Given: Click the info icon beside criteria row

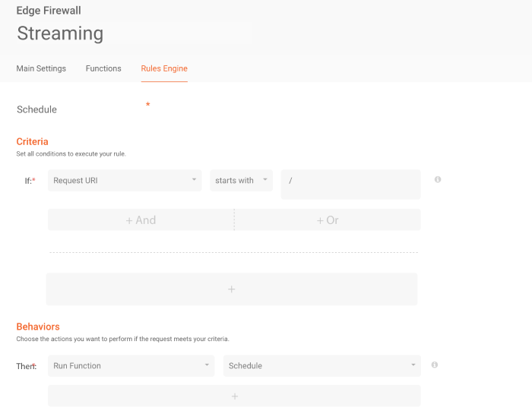Looking at the screenshot, I should click(x=438, y=179).
